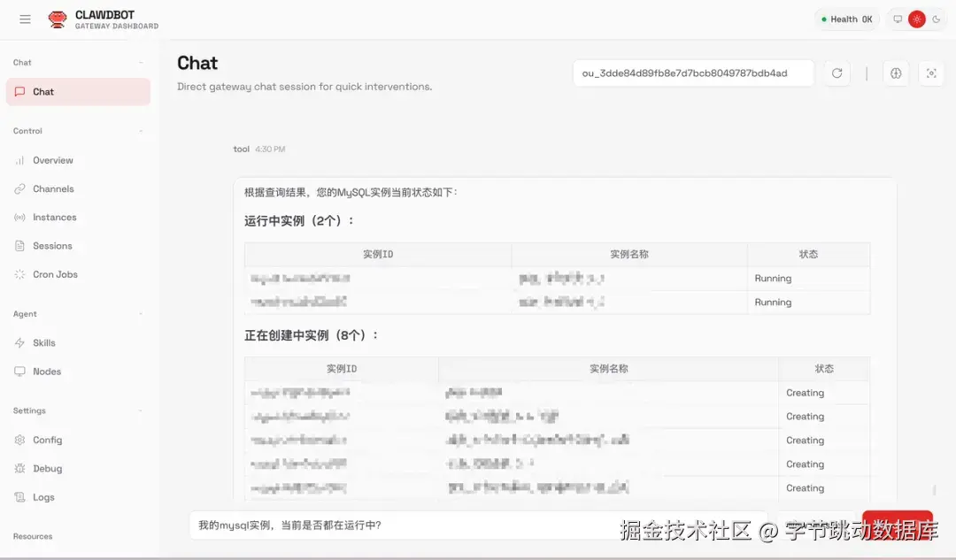
Task: Click the first Creating status cell
Action: [x=824, y=393]
